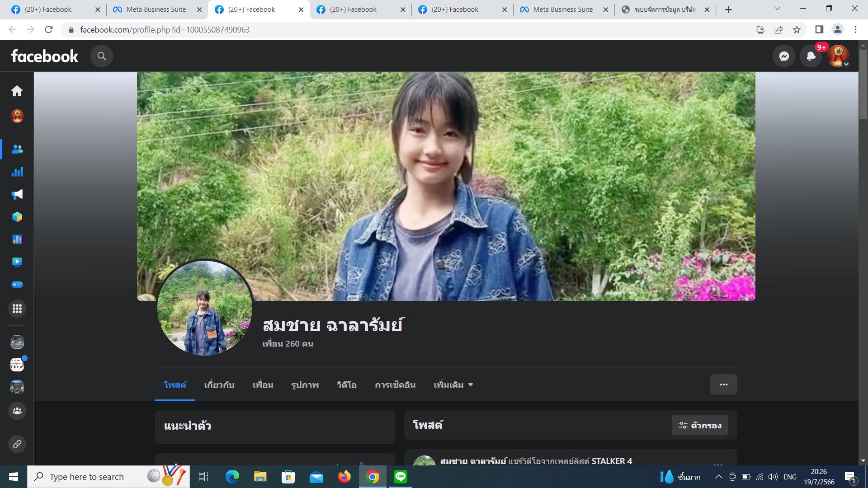868x488 pixels.
Task: Open the notifications bell
Action: tap(811, 56)
